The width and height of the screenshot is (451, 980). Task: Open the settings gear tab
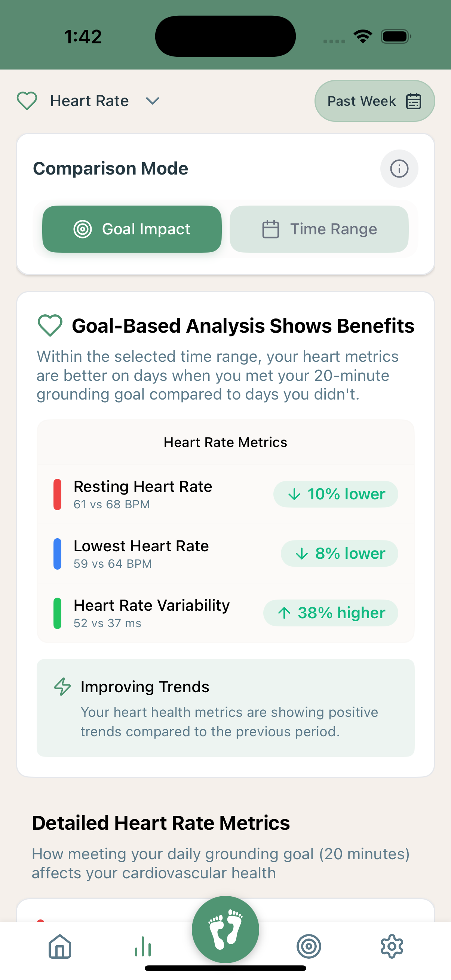(x=392, y=946)
